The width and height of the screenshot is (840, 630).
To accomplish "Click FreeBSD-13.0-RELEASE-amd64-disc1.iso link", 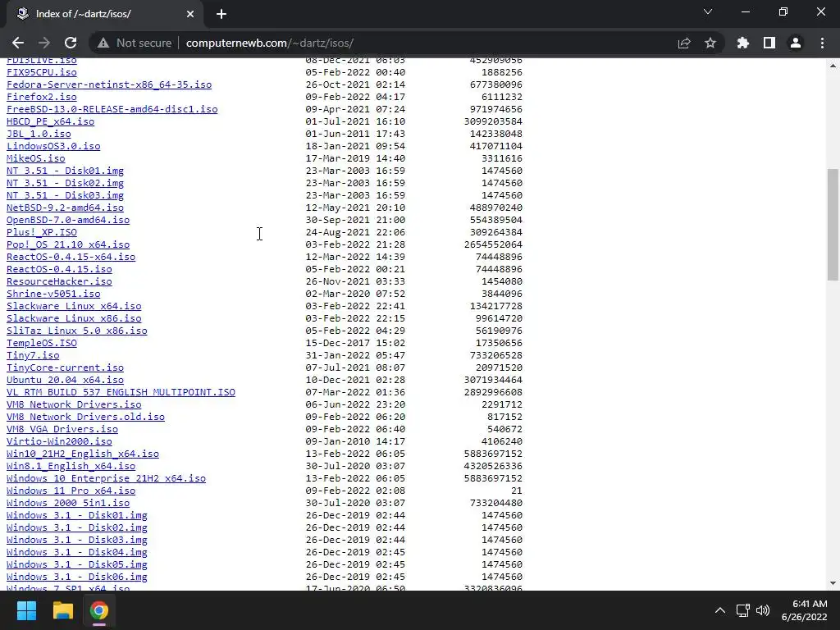I will pos(112,109).
